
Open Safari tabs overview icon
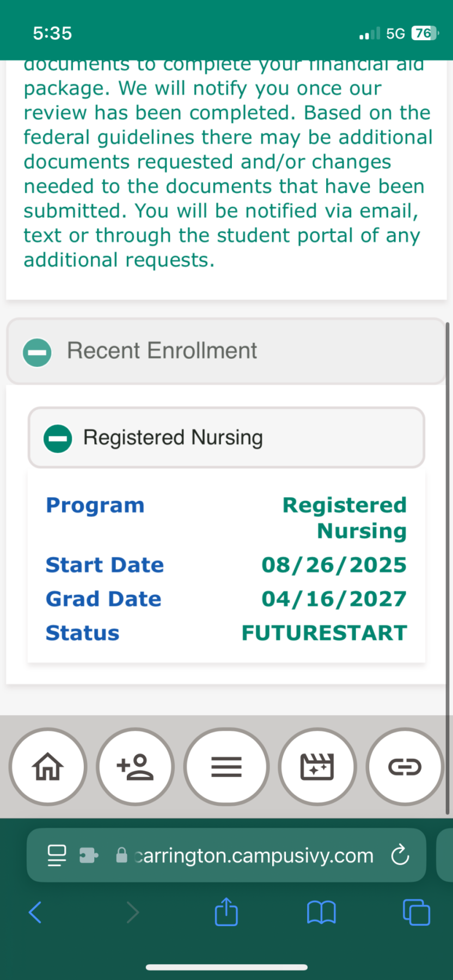click(417, 912)
